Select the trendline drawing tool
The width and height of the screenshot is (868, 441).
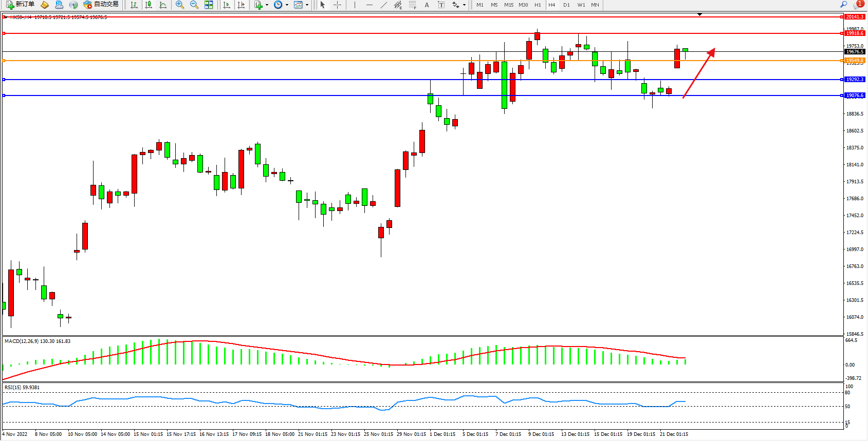tap(384, 5)
